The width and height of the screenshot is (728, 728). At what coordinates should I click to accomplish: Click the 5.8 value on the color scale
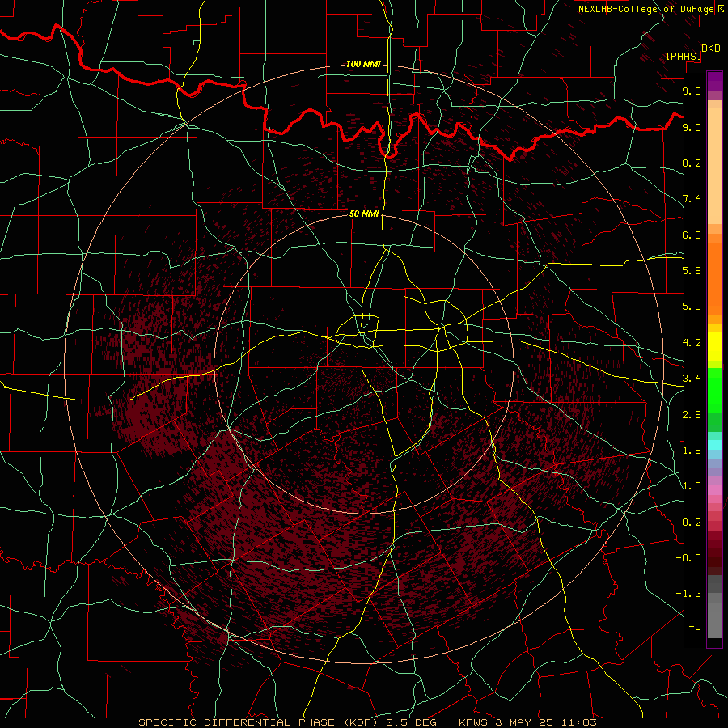pyautogui.click(x=692, y=271)
